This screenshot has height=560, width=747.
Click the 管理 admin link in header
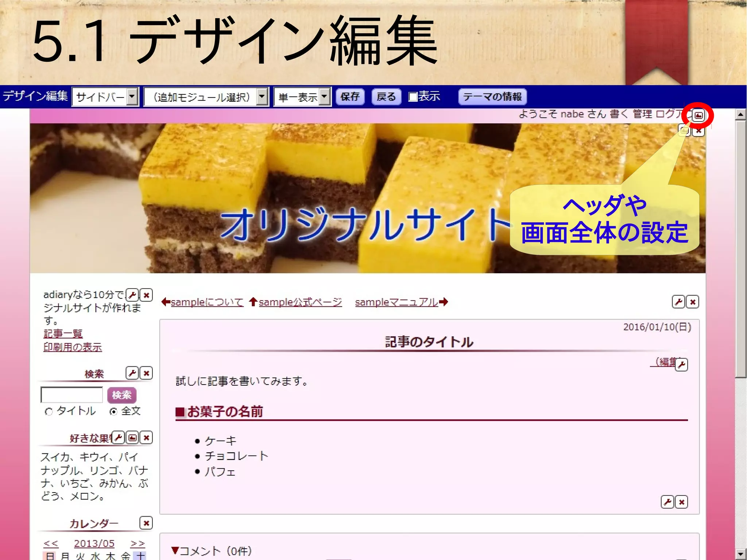coord(642,114)
